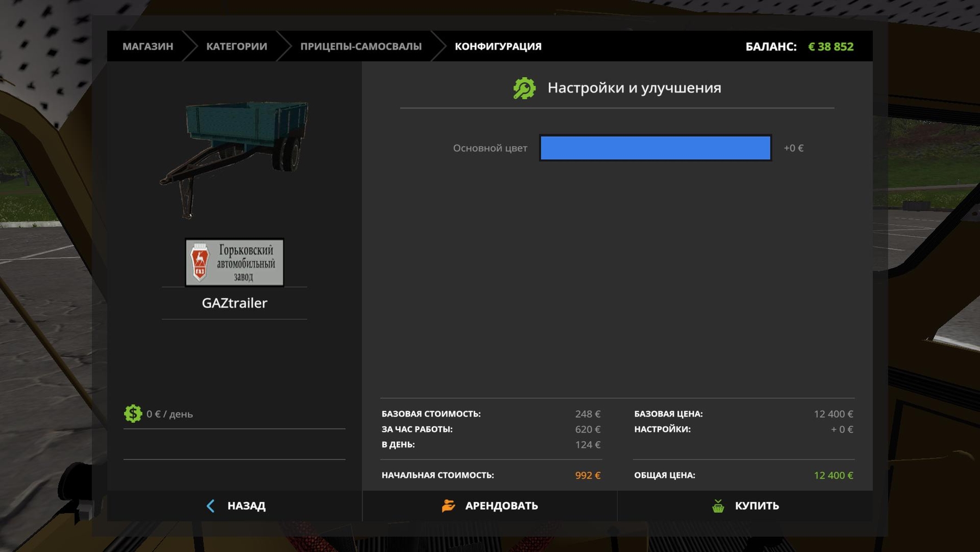
Task: Click the Настройки и улучшения heading
Action: (634, 88)
